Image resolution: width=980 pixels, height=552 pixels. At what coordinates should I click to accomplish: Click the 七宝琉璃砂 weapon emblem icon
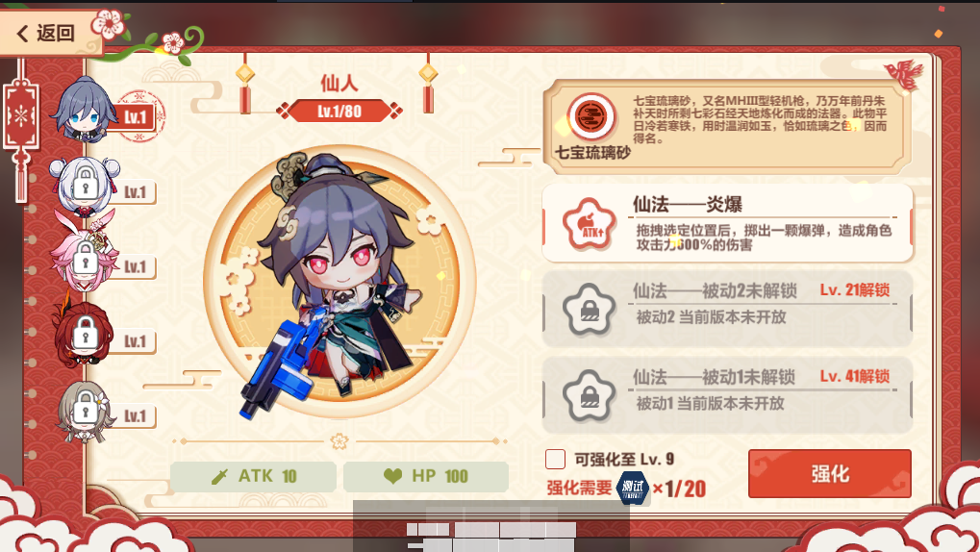[x=590, y=116]
